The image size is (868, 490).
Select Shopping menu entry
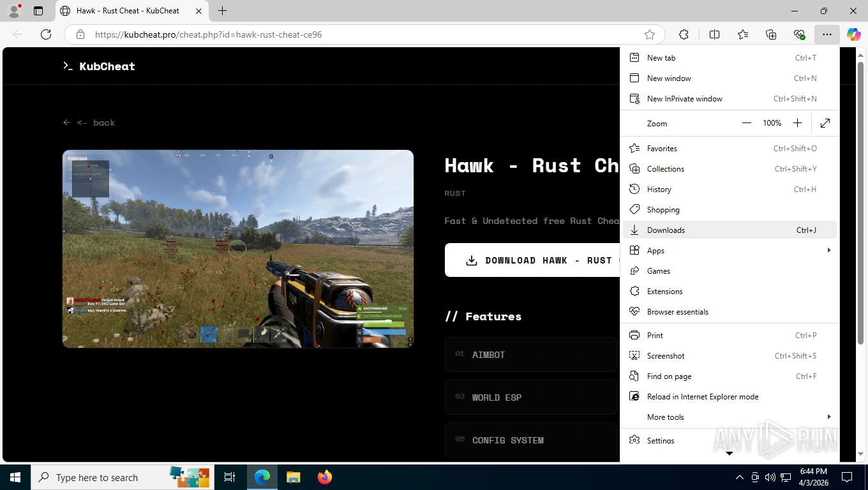(x=730, y=209)
